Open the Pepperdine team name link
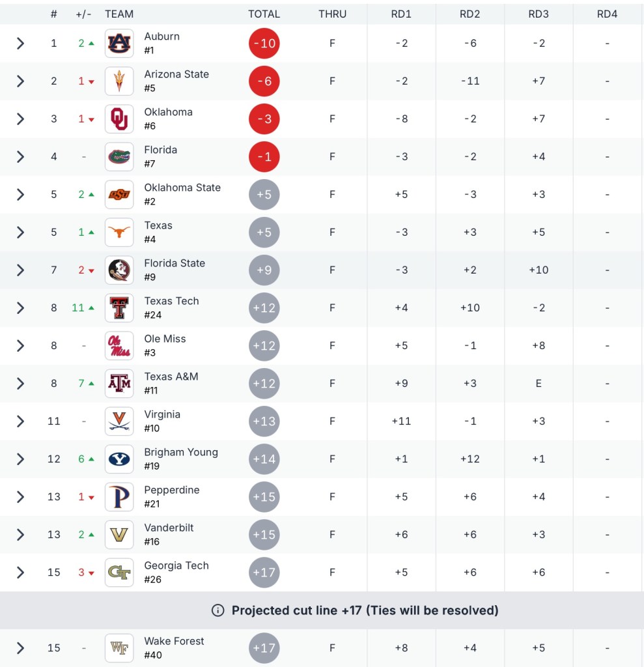Viewport: 644px width, 667px height. pos(172,490)
